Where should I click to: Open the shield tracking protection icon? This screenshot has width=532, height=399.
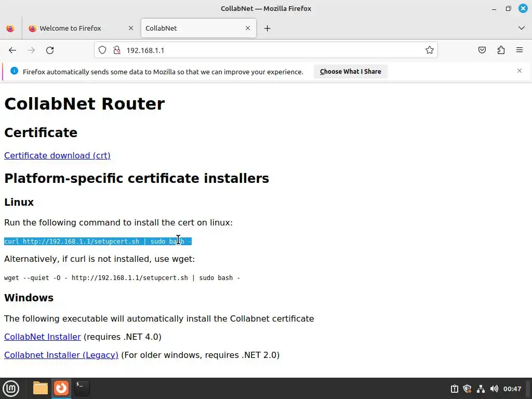click(x=102, y=50)
